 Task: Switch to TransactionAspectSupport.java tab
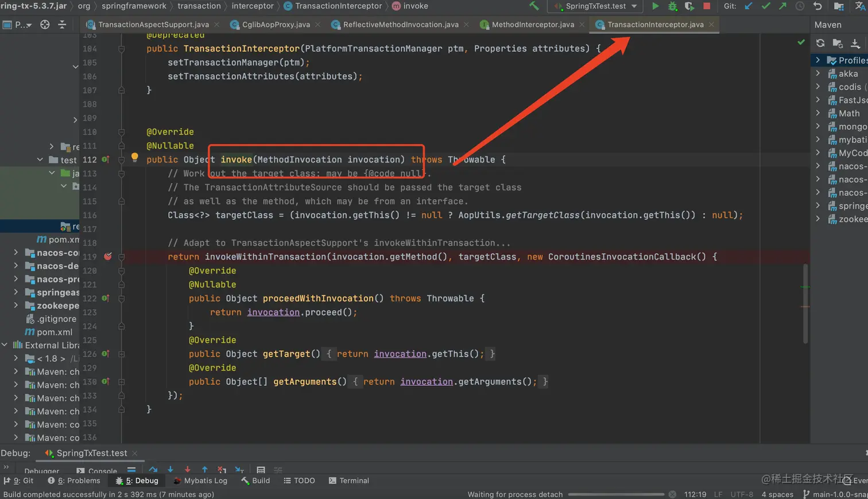tap(153, 25)
